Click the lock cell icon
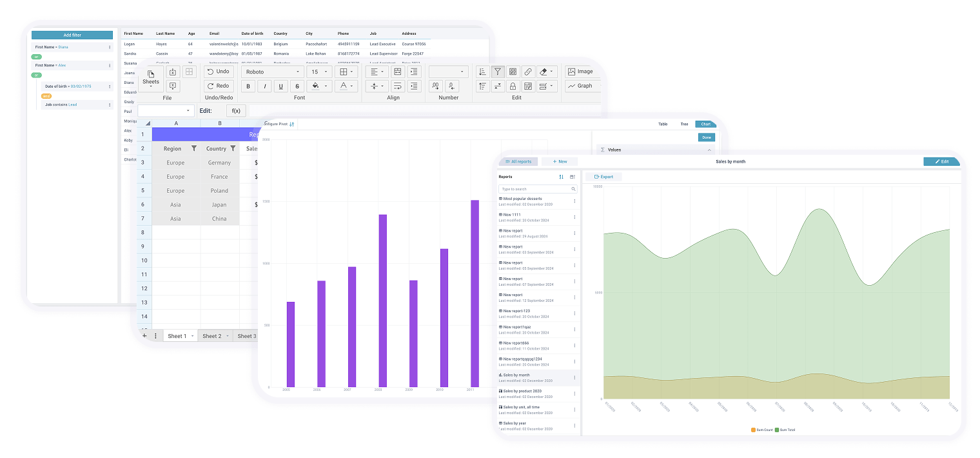This screenshot has width=980, height=458. [x=513, y=86]
